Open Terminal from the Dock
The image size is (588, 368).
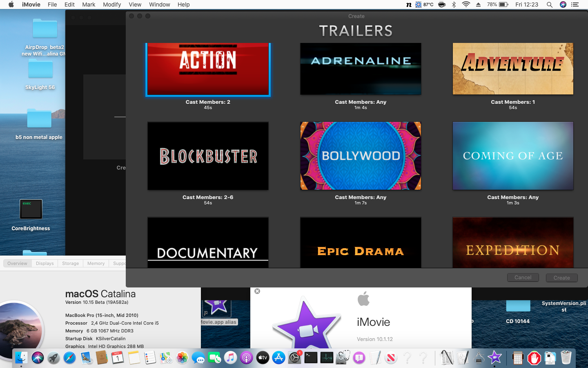pyautogui.click(x=311, y=358)
